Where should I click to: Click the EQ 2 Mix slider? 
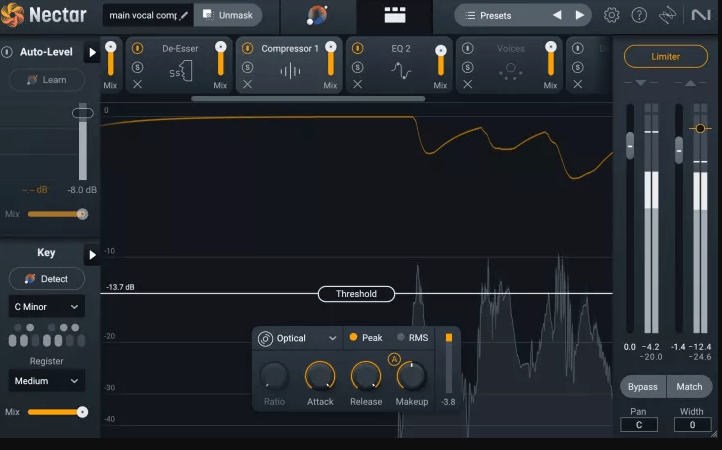tap(441, 61)
